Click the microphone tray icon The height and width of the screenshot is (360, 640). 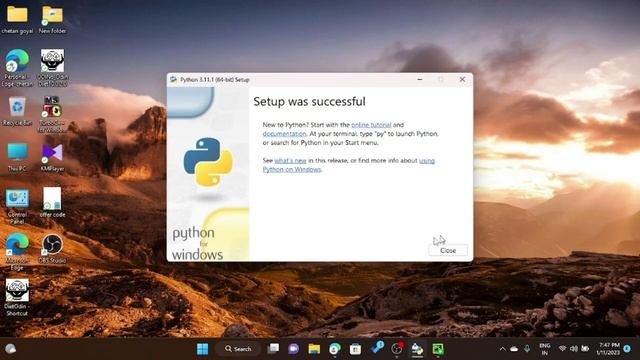click(x=527, y=349)
